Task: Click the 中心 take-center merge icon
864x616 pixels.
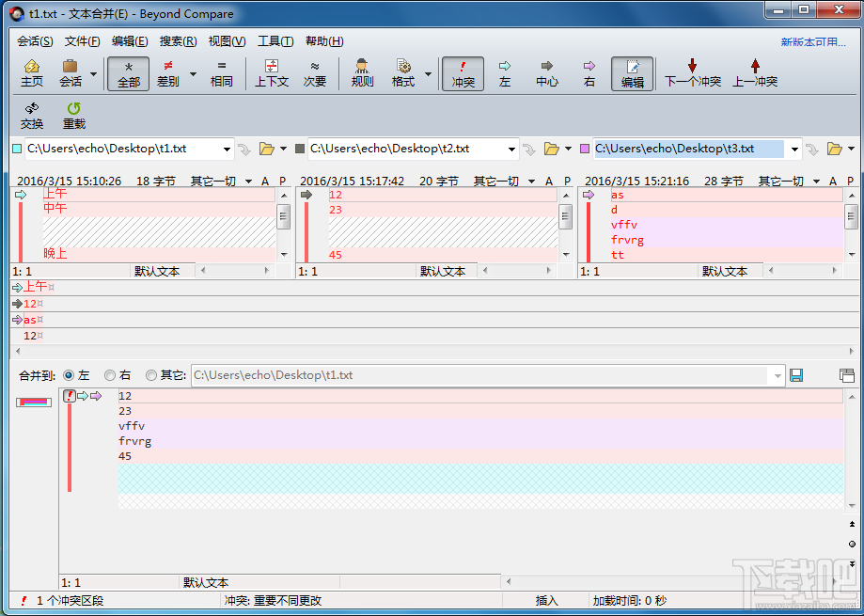Action: pyautogui.click(x=546, y=73)
